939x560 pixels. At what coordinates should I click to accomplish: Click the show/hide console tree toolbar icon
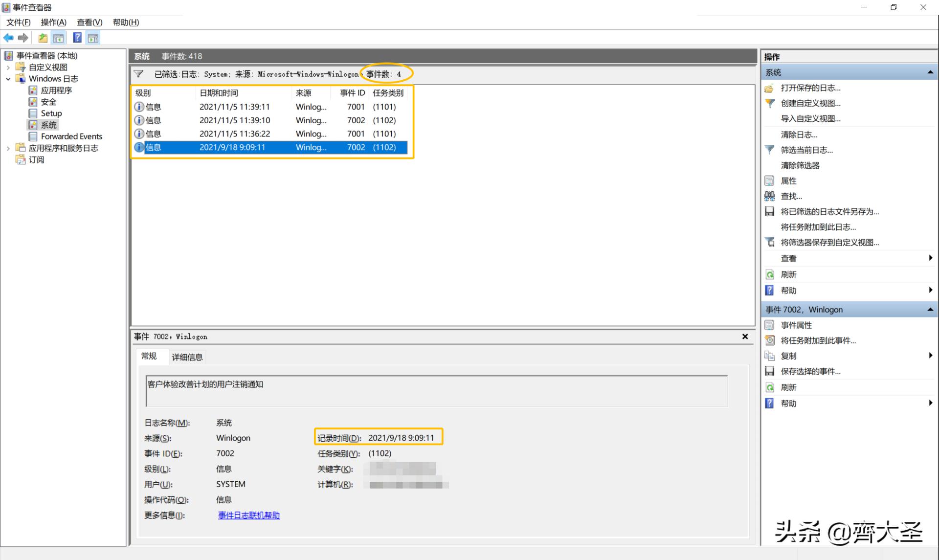(58, 38)
